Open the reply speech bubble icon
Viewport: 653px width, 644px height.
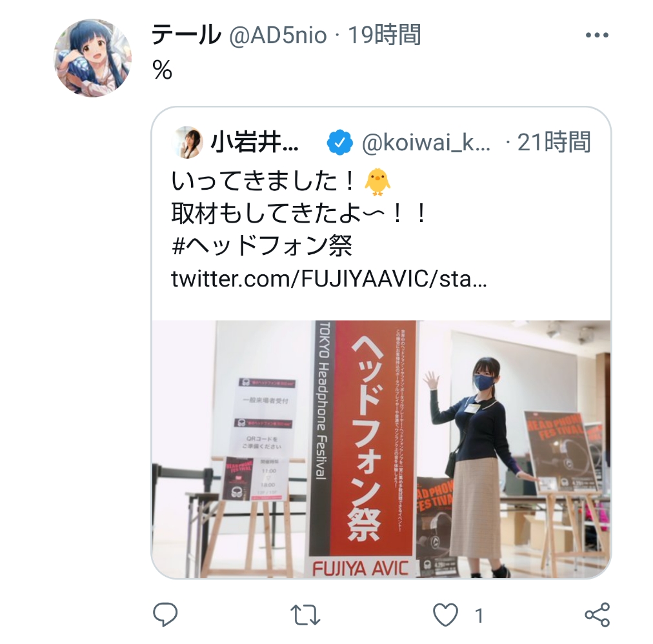[x=165, y=614]
